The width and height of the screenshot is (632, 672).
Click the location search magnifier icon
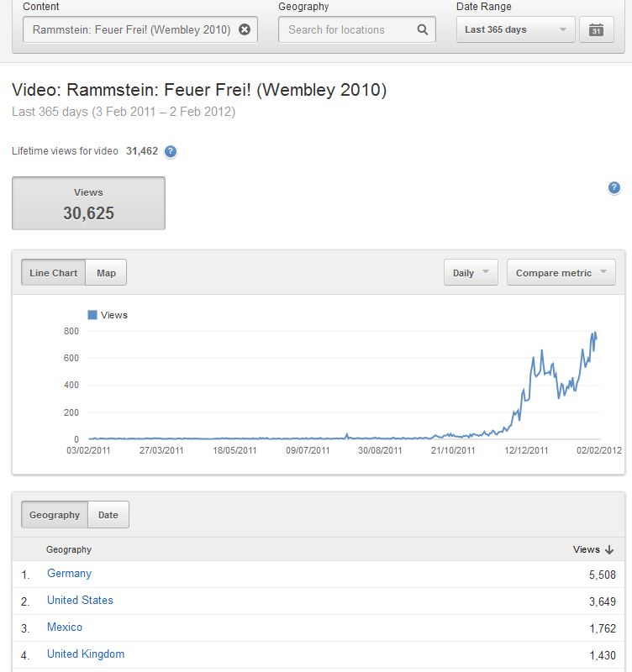pos(423,29)
